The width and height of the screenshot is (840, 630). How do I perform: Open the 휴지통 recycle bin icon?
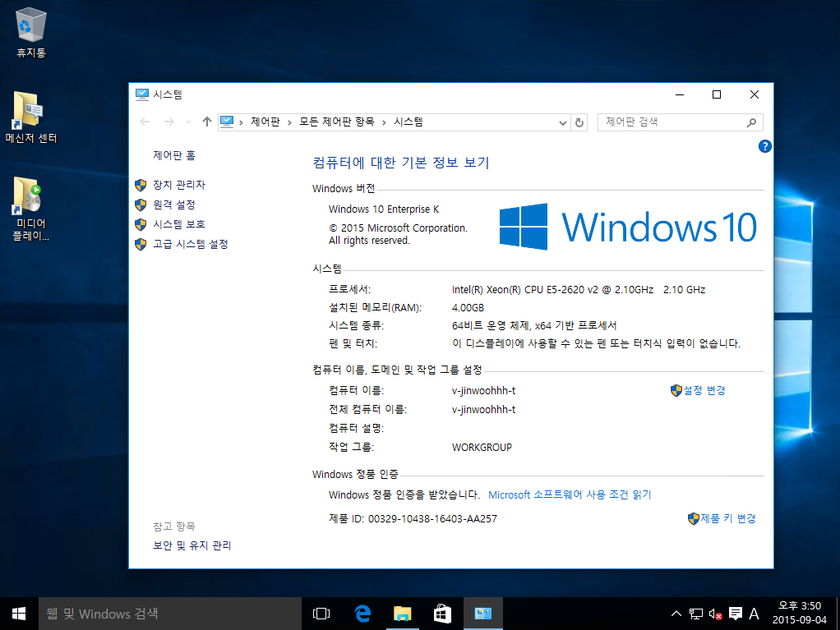(x=31, y=32)
